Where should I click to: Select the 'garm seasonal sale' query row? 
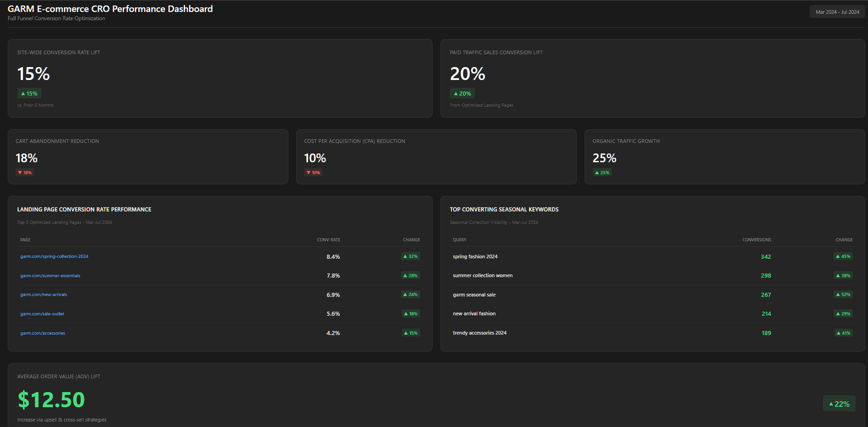pos(653,295)
